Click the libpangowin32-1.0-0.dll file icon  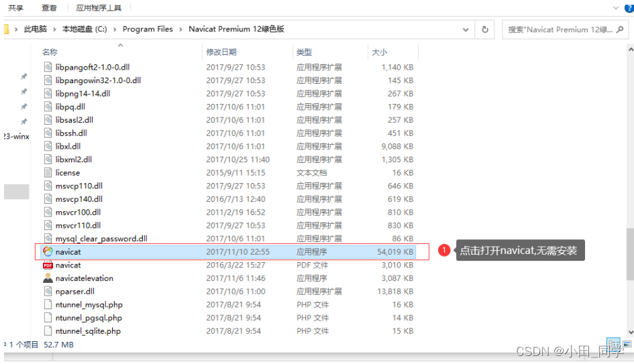click(x=48, y=80)
